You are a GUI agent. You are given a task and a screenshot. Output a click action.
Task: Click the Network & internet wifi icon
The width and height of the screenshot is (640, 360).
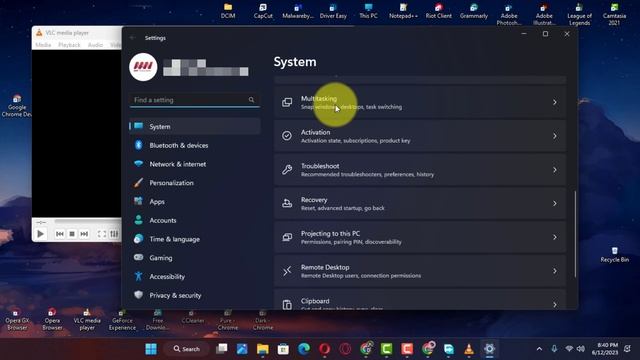[138, 164]
